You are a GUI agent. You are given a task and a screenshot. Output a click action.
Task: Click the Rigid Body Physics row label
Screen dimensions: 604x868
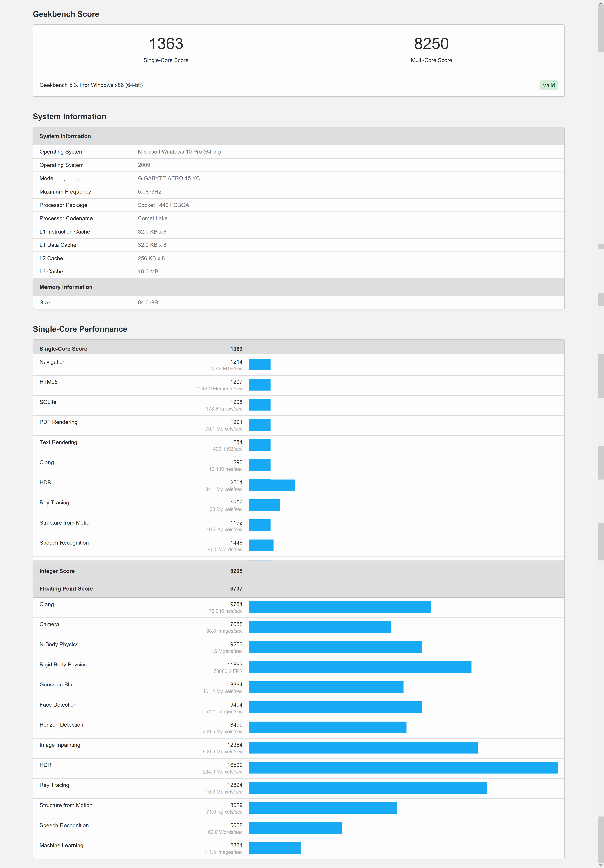click(x=63, y=665)
